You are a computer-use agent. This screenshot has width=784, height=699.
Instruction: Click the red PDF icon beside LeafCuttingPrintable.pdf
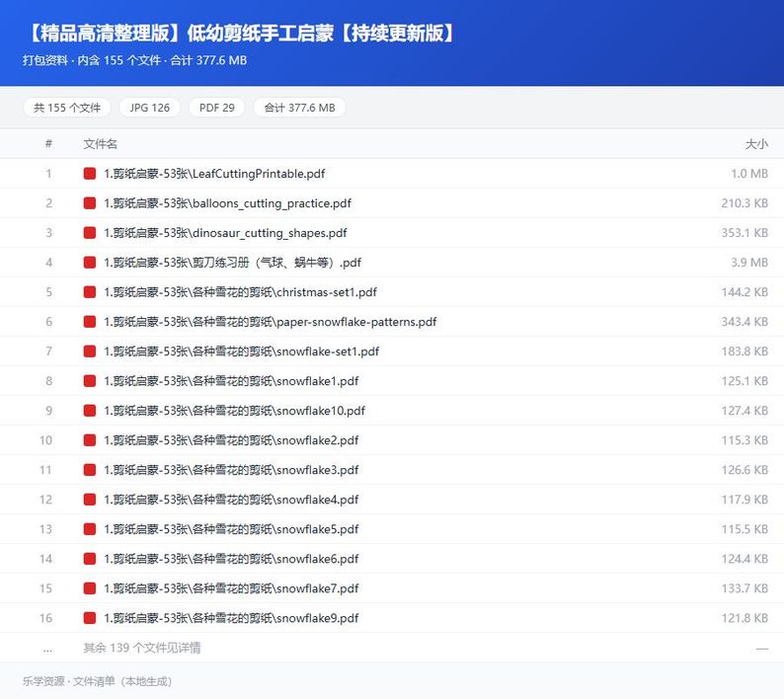point(90,174)
